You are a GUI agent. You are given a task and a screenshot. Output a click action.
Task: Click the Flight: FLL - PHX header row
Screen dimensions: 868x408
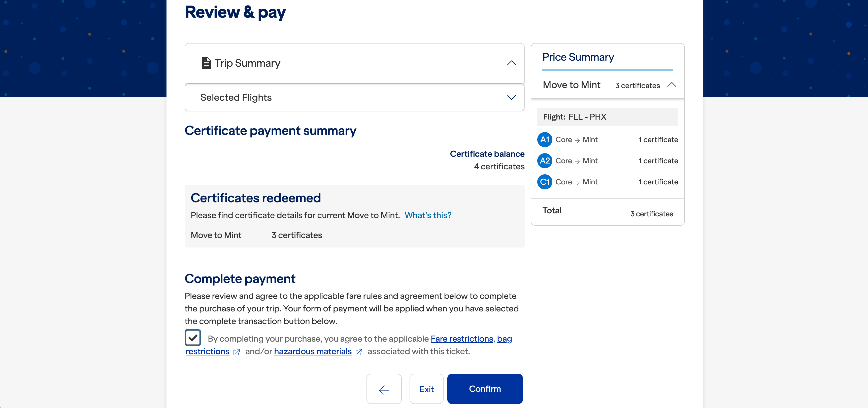[607, 117]
